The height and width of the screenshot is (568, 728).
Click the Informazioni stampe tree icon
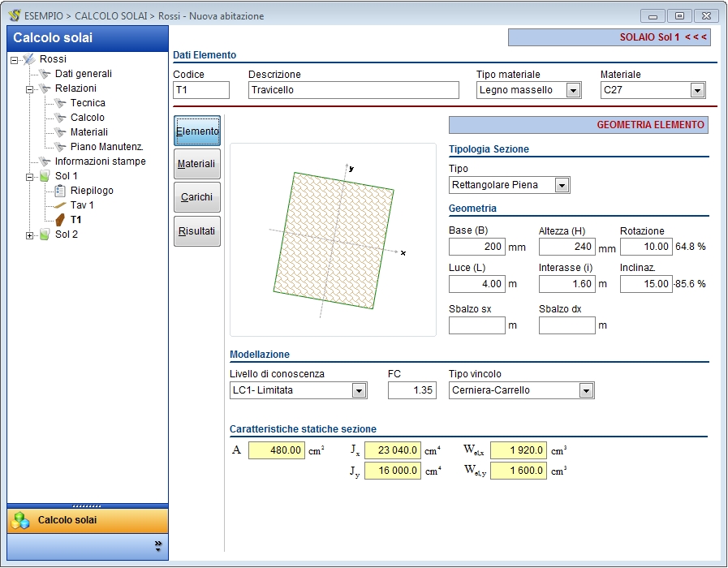point(45,161)
